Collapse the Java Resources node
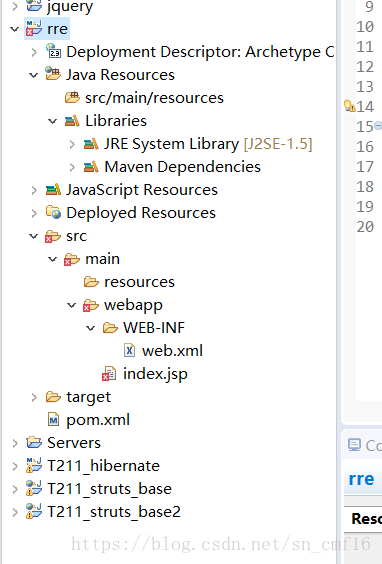This screenshot has width=382, height=564. tap(33, 75)
